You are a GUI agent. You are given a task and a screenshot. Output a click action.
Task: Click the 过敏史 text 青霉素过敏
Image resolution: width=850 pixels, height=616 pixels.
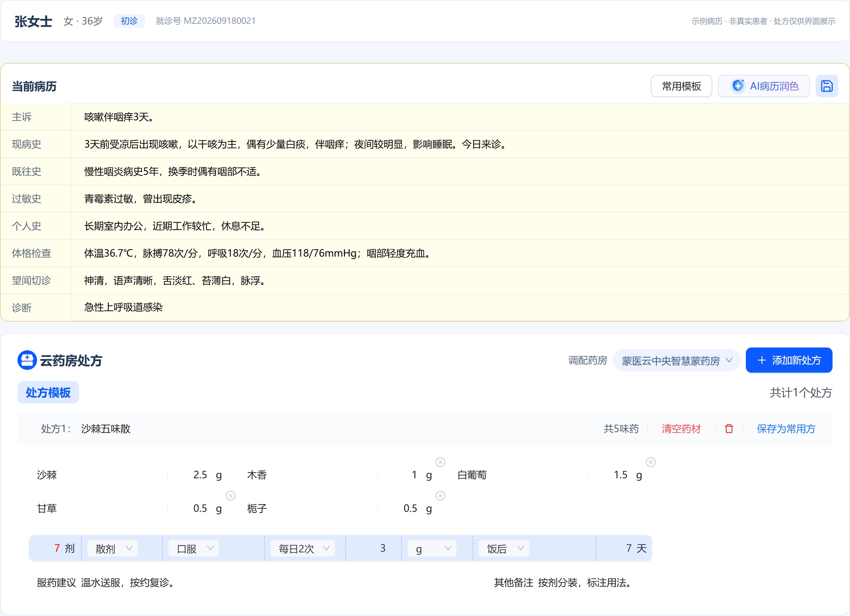[141, 199]
